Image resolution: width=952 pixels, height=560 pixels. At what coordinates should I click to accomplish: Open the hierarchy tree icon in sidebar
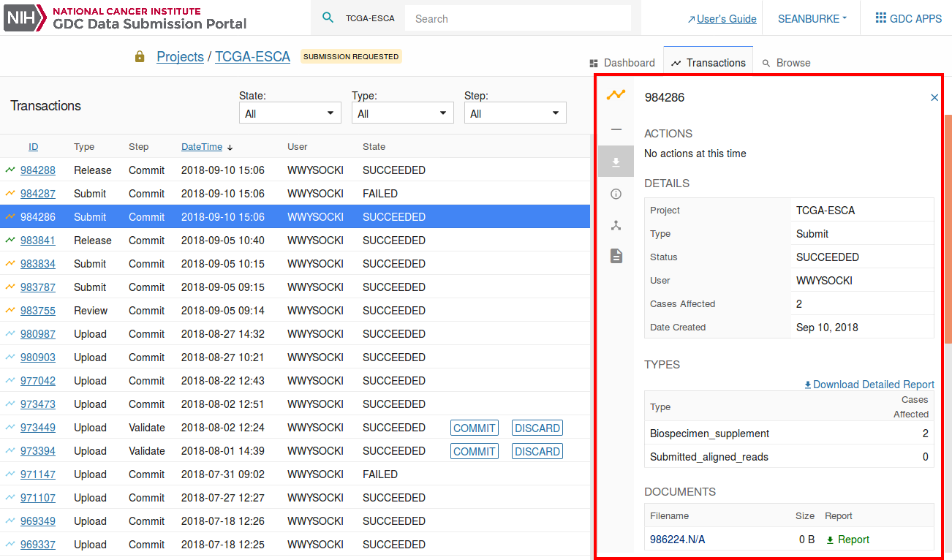coord(616,226)
